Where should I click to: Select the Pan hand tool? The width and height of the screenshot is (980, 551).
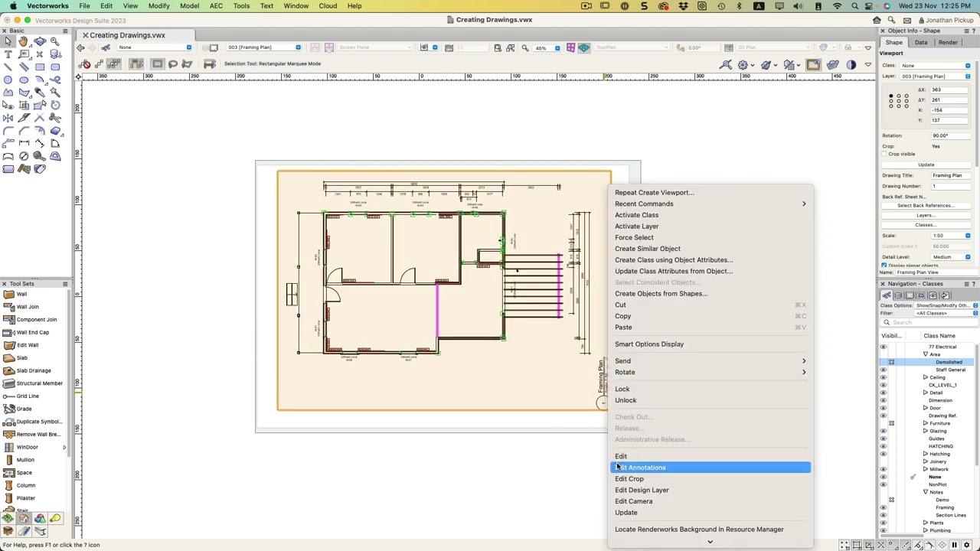click(x=24, y=41)
